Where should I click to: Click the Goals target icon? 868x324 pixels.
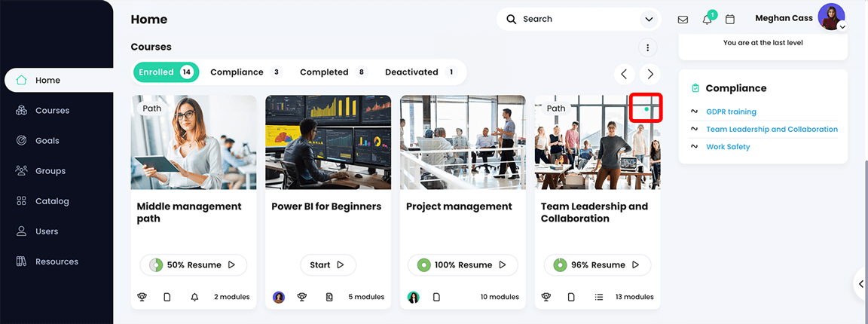(x=22, y=141)
